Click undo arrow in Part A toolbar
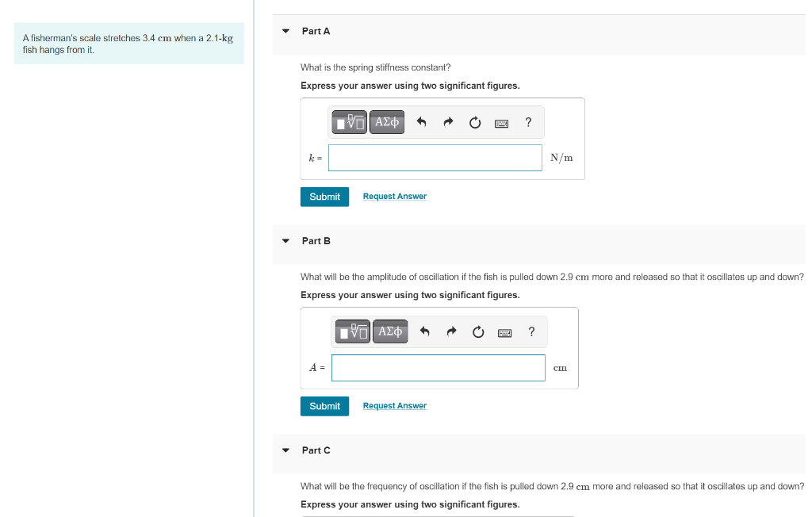Screen dimensions: 812x517 tap(421, 122)
